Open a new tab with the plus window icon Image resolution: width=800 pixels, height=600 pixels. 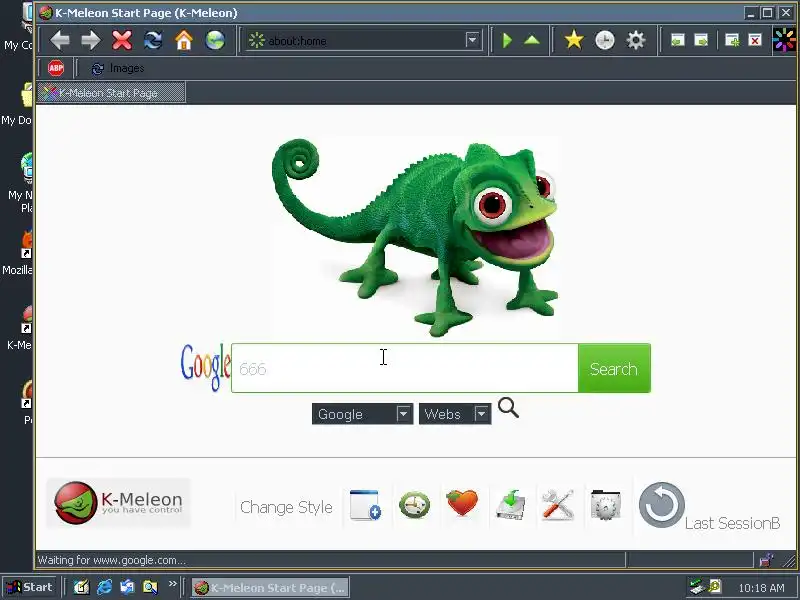point(732,40)
